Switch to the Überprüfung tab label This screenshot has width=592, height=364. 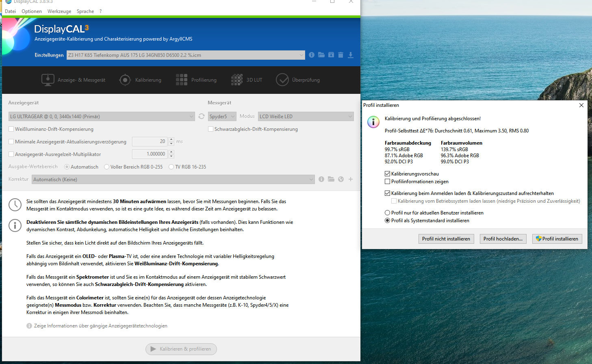pyautogui.click(x=306, y=80)
